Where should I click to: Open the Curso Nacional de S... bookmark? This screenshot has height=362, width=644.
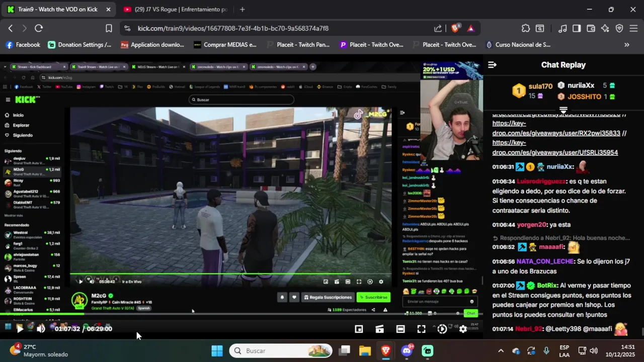[518, 45]
